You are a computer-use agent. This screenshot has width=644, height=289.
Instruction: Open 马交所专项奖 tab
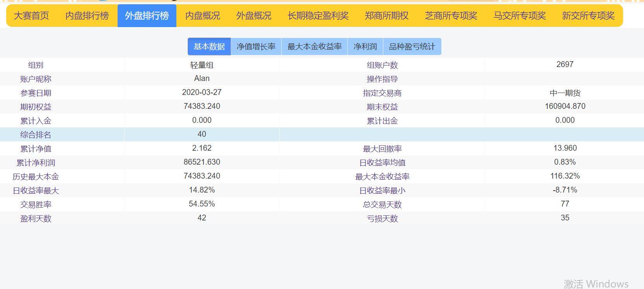pos(519,16)
